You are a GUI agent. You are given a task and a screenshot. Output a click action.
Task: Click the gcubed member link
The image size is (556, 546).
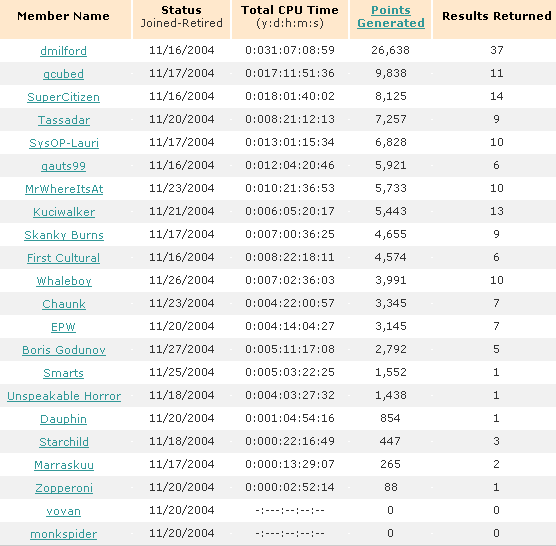coord(63,74)
